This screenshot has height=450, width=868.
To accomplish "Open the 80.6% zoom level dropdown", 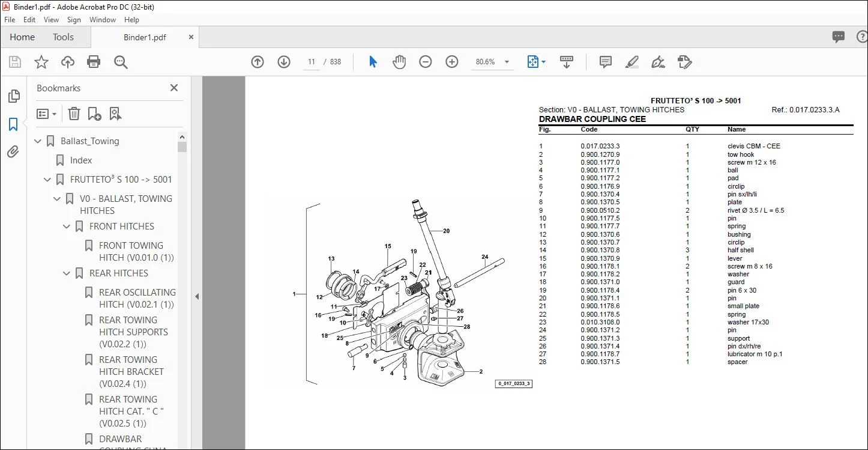I will [507, 62].
